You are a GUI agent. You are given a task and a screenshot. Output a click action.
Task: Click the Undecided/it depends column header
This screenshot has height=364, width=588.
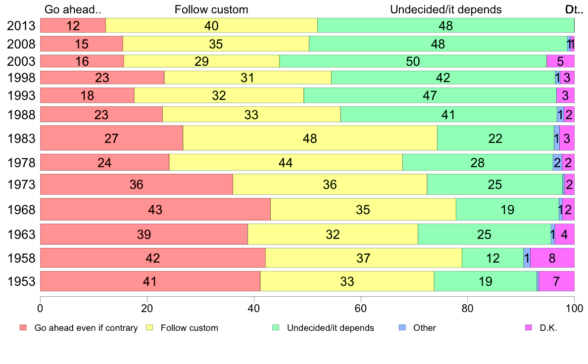[446, 9]
